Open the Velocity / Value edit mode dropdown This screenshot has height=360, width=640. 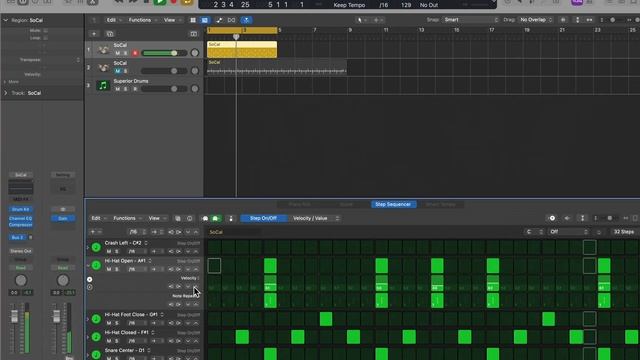(x=316, y=218)
